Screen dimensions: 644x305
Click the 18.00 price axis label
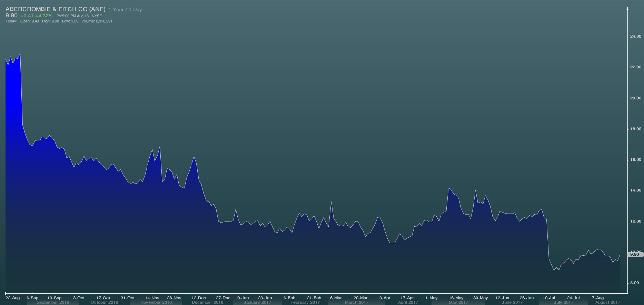[x=636, y=129]
